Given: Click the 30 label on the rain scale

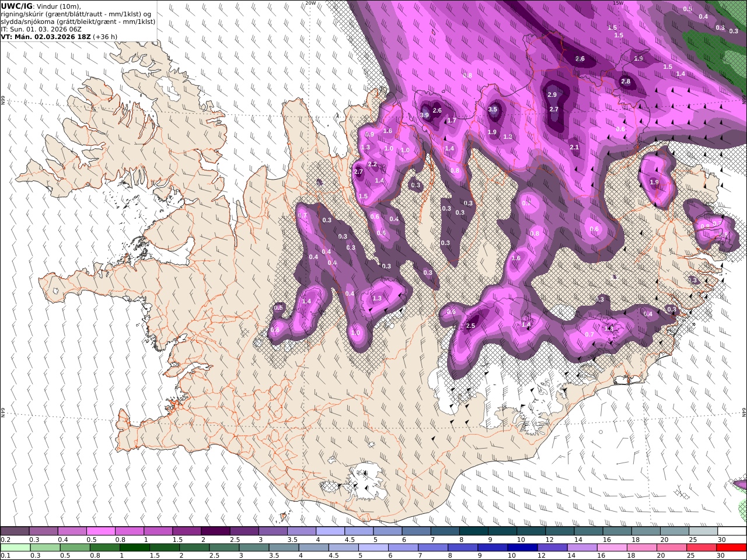Looking at the screenshot, I should [721, 555].
